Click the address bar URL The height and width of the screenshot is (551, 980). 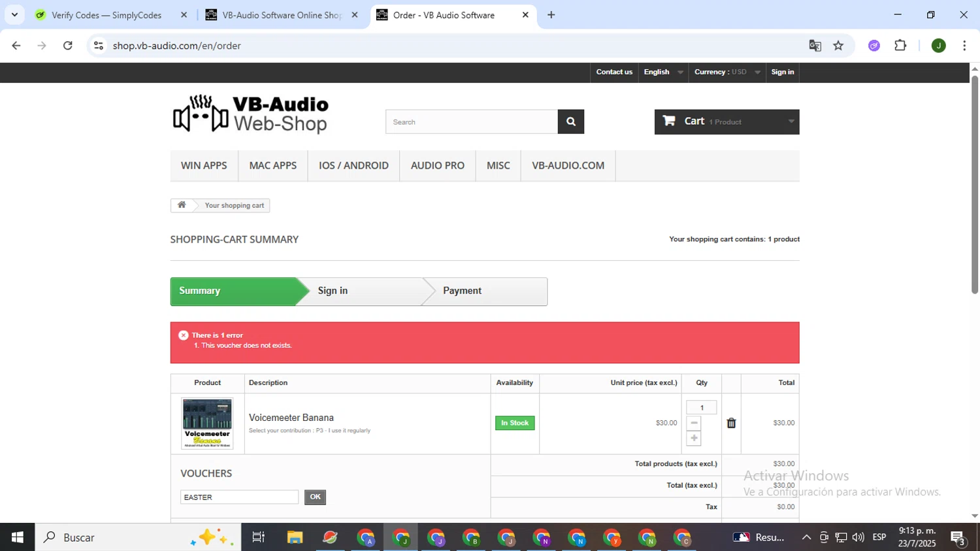pos(177,46)
